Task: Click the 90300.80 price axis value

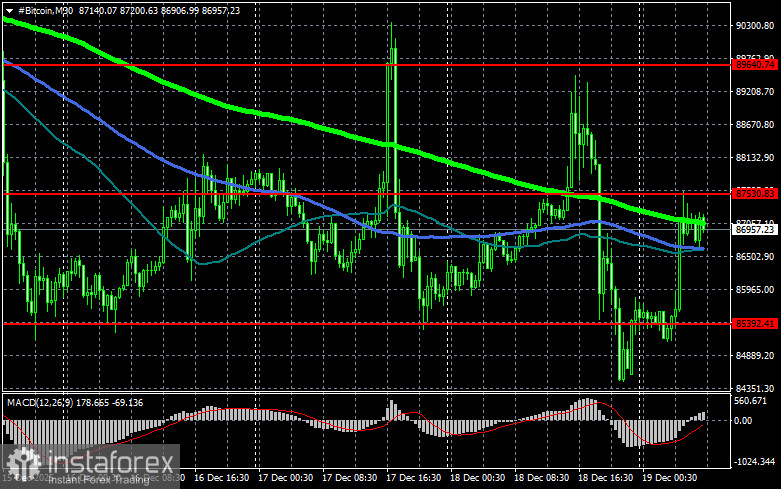Action: pyautogui.click(x=755, y=26)
